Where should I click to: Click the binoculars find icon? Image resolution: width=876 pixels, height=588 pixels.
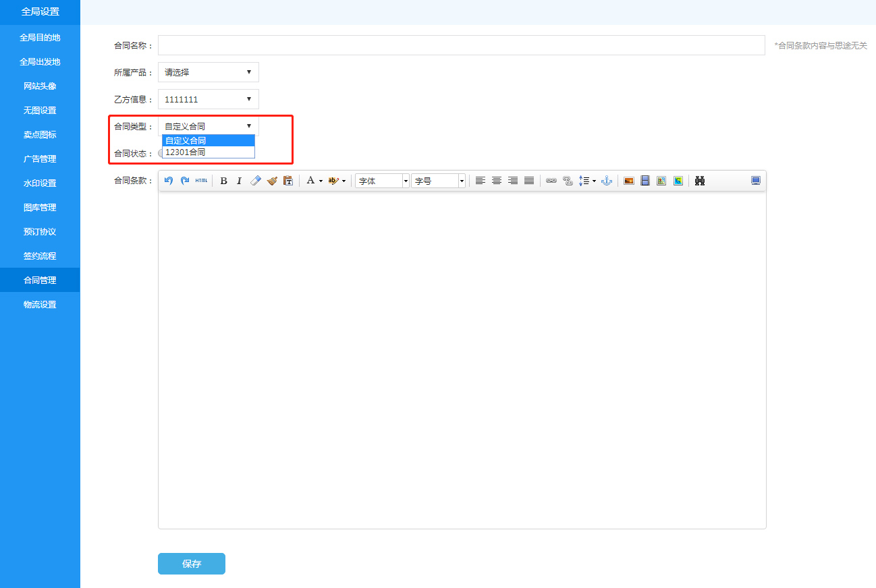[700, 181]
